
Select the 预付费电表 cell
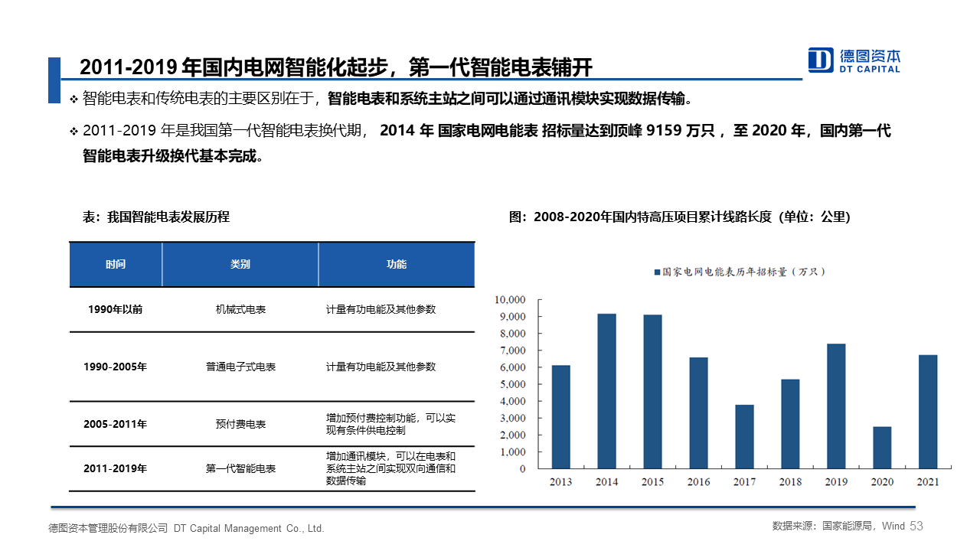(x=240, y=424)
